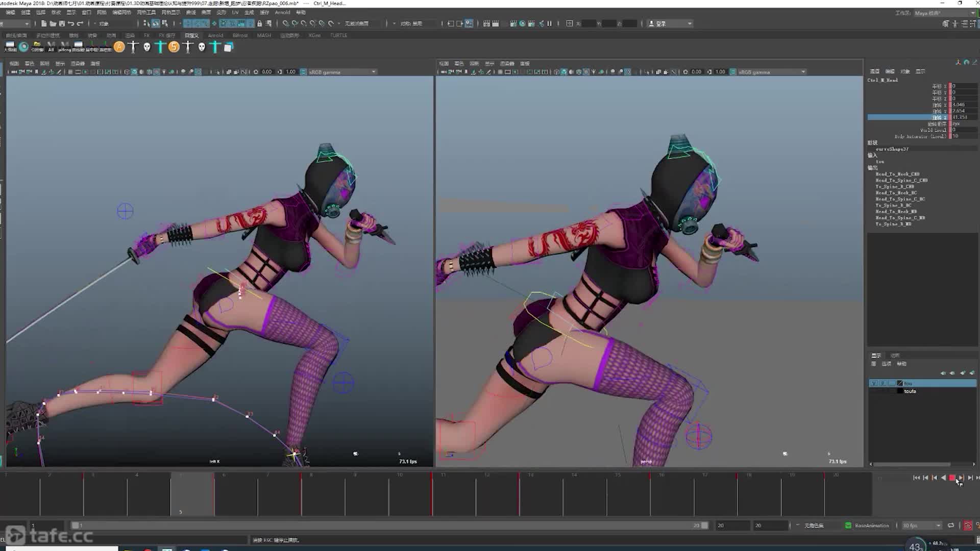
Task: Select the tou input node
Action: 880,162
